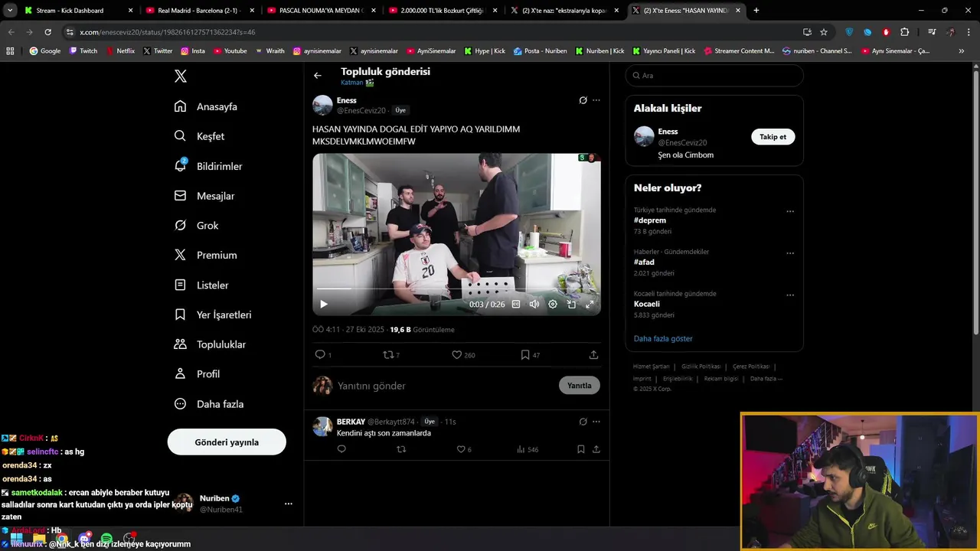Viewport: 980px width, 551px height.
Task: Open more options on BERKAY reply
Action: pyautogui.click(x=596, y=421)
